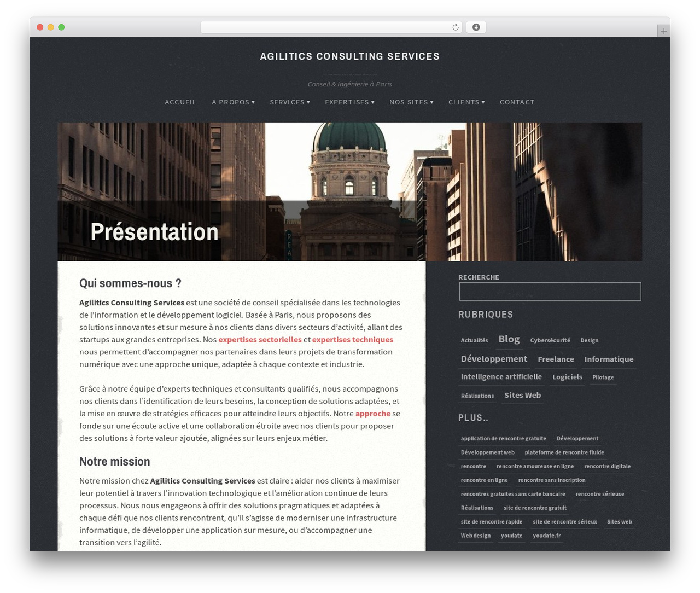Open the 'site de rencontre rapide' tag
700x593 pixels.
pyautogui.click(x=492, y=522)
